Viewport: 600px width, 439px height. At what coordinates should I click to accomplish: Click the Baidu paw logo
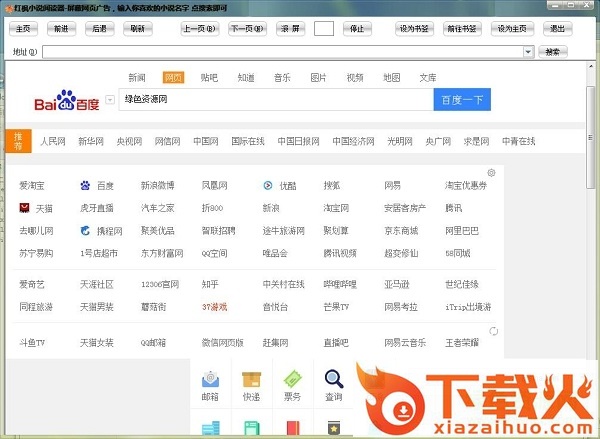67,100
